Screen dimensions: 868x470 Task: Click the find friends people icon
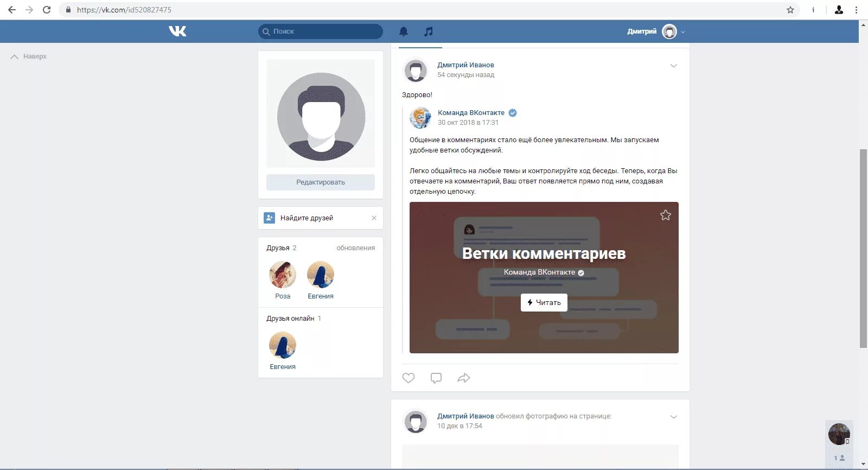point(269,218)
